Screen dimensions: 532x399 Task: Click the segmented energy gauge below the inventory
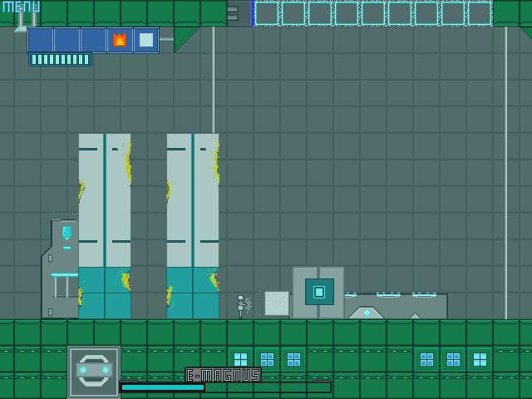pyautogui.click(x=60, y=60)
